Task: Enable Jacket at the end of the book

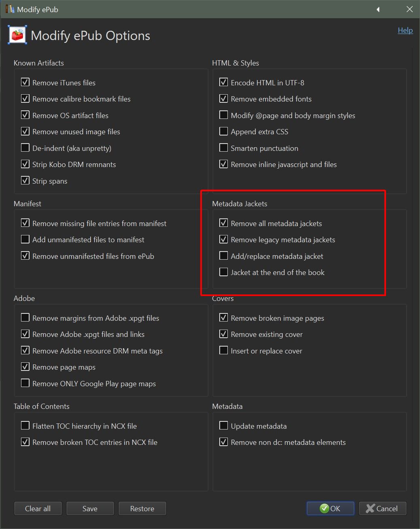Action: point(224,272)
